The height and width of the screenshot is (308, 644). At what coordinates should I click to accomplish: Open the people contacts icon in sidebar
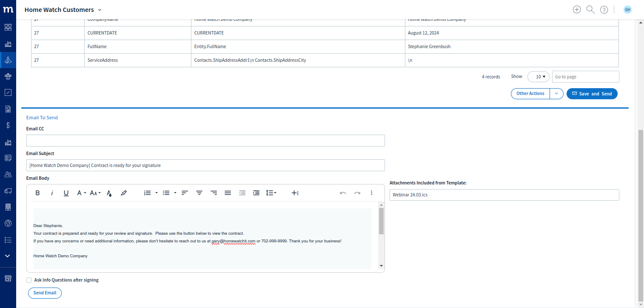pyautogui.click(x=8, y=174)
